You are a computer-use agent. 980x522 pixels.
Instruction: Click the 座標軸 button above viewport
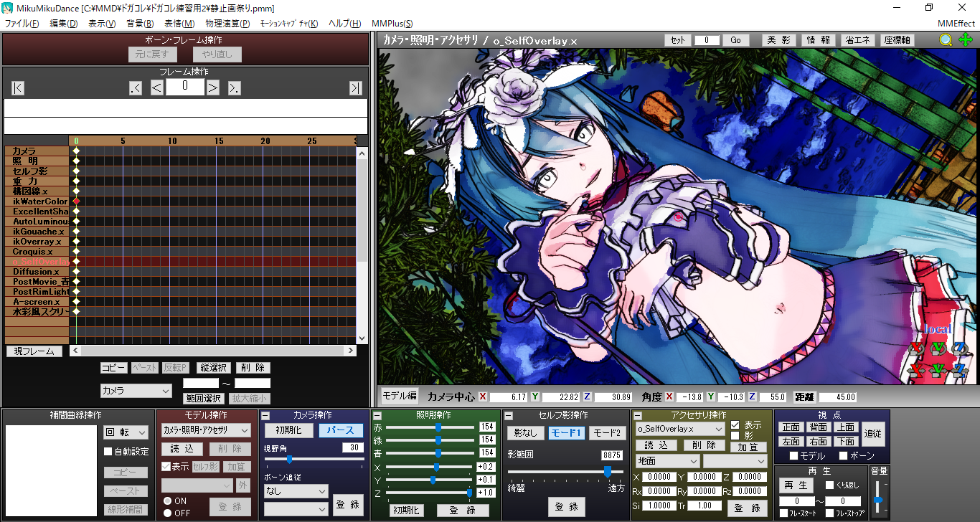pos(897,40)
